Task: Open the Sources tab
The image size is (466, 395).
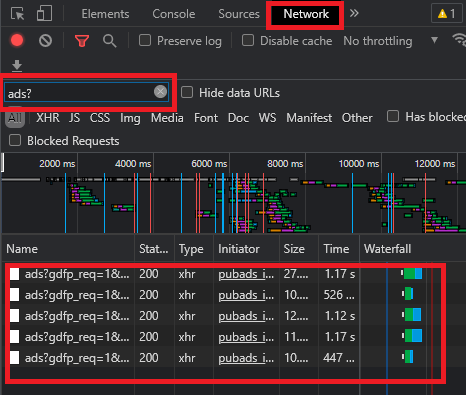Action: coord(239,14)
